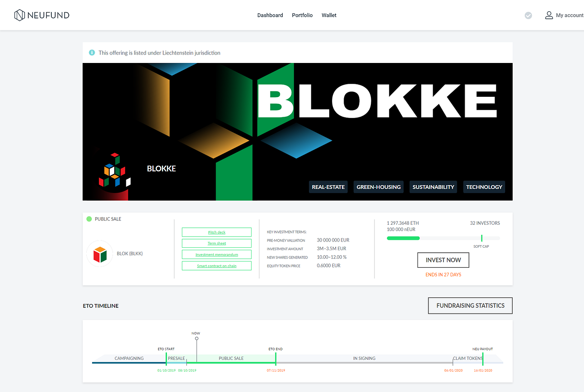Click the SOFT CAP marker on progress bar
This screenshot has width=584, height=392.
tap(481, 238)
